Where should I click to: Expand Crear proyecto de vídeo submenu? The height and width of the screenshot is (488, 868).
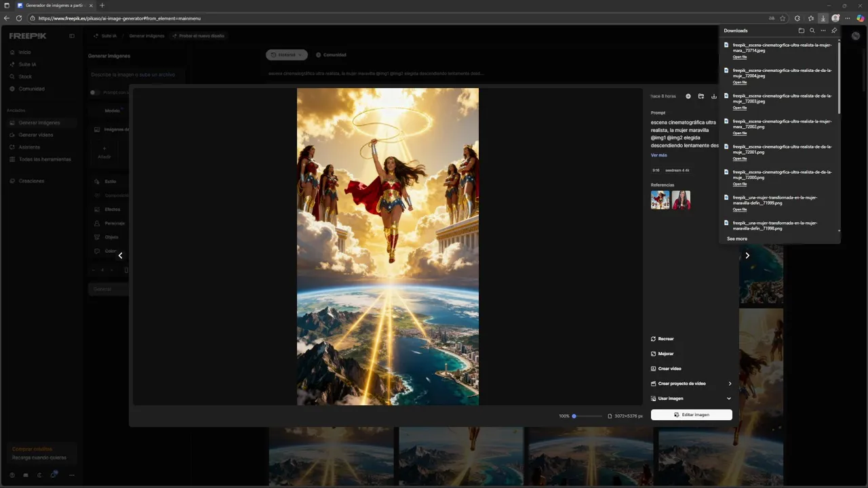click(x=730, y=384)
